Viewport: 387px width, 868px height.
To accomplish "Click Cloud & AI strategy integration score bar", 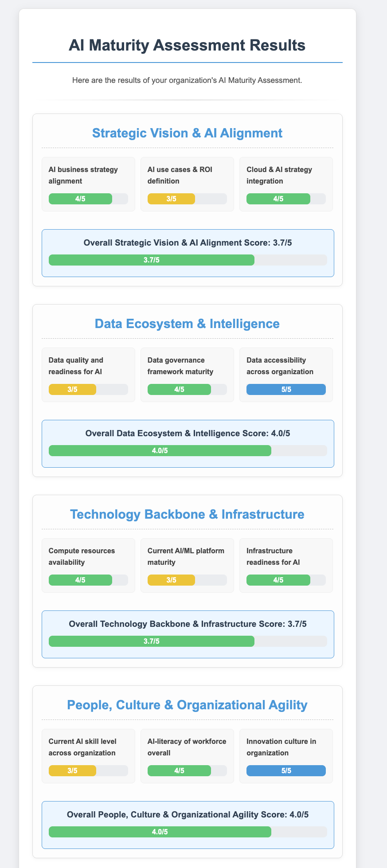I will pyautogui.click(x=286, y=199).
